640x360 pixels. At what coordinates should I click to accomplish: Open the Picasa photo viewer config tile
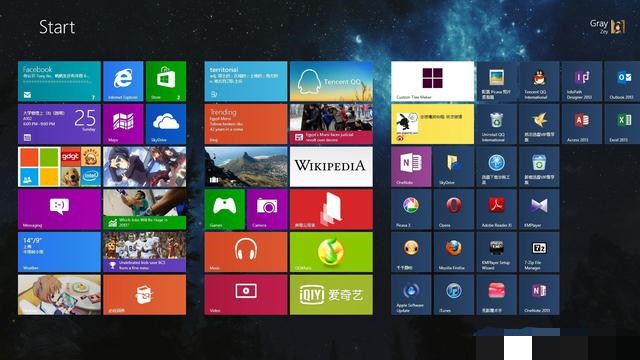(x=496, y=81)
